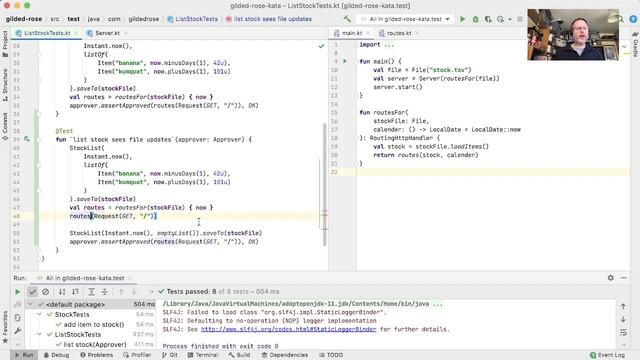Close the ListStockTests.kt tab
The image size is (640, 360).
[x=76, y=33]
